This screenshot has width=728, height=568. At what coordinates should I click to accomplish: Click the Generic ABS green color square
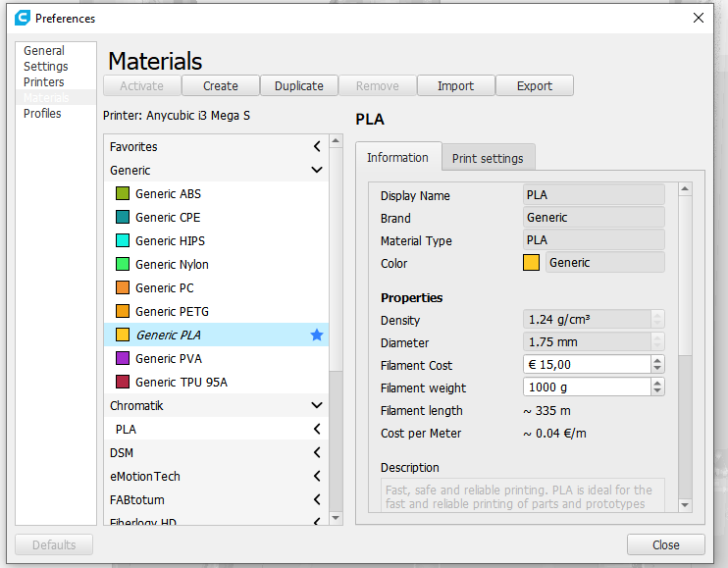[123, 193]
